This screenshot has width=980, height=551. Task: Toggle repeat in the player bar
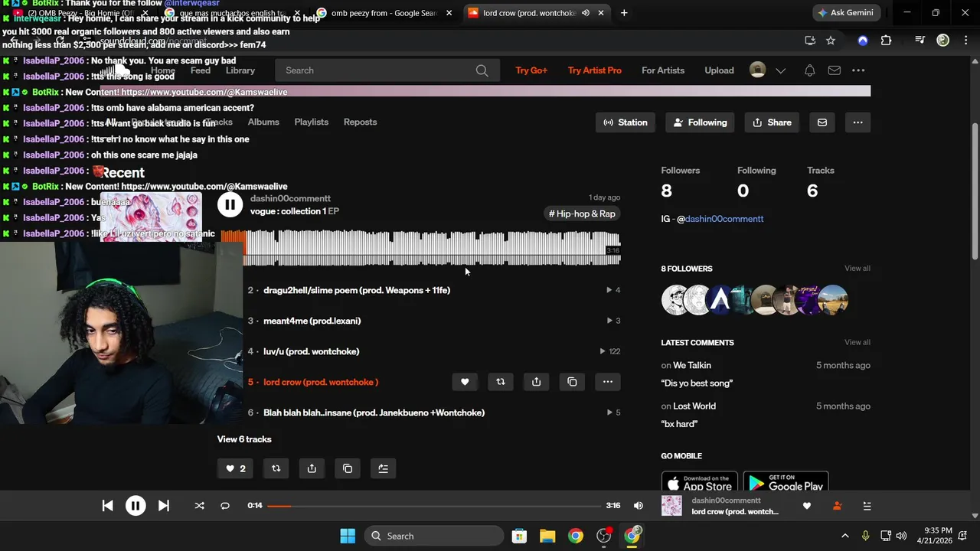point(225,505)
